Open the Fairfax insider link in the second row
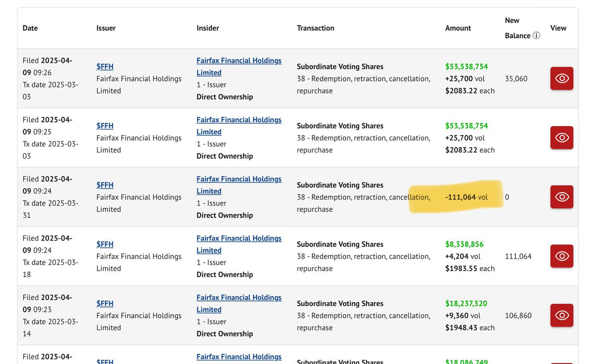The width and height of the screenshot is (596, 364). [x=239, y=120]
